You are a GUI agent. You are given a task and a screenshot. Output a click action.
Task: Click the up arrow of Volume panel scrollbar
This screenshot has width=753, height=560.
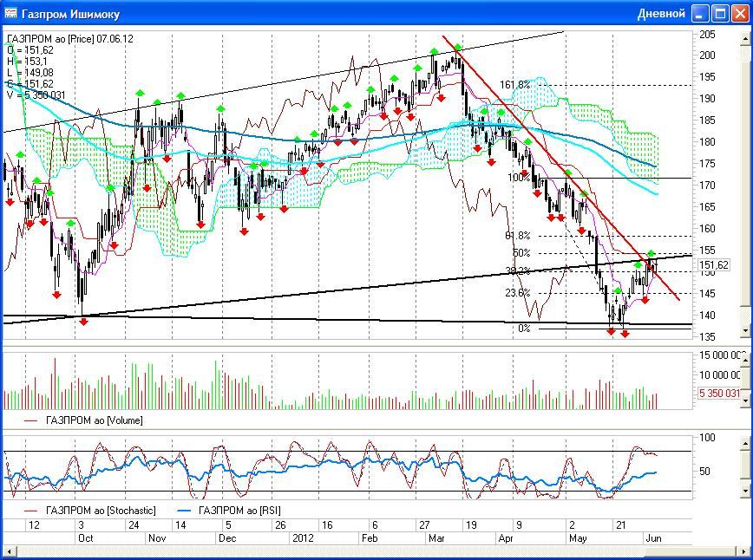tap(745, 359)
